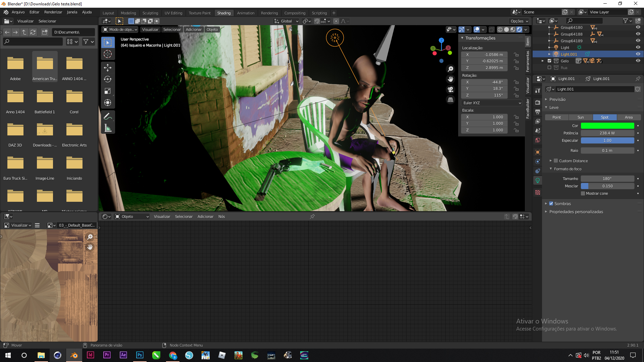The image size is (644, 362).
Task: Toggle camera view icon in viewport
Action: [450, 89]
